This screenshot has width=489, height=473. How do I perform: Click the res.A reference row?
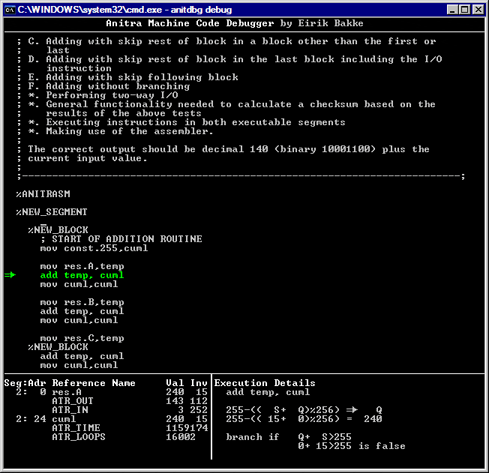tap(106, 392)
